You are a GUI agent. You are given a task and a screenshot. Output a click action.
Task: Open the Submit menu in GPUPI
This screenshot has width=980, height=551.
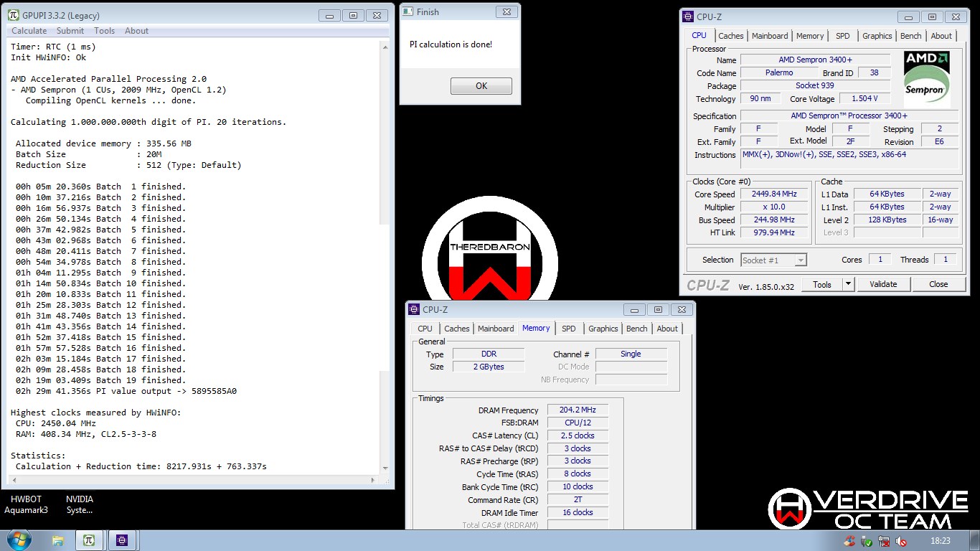click(70, 31)
